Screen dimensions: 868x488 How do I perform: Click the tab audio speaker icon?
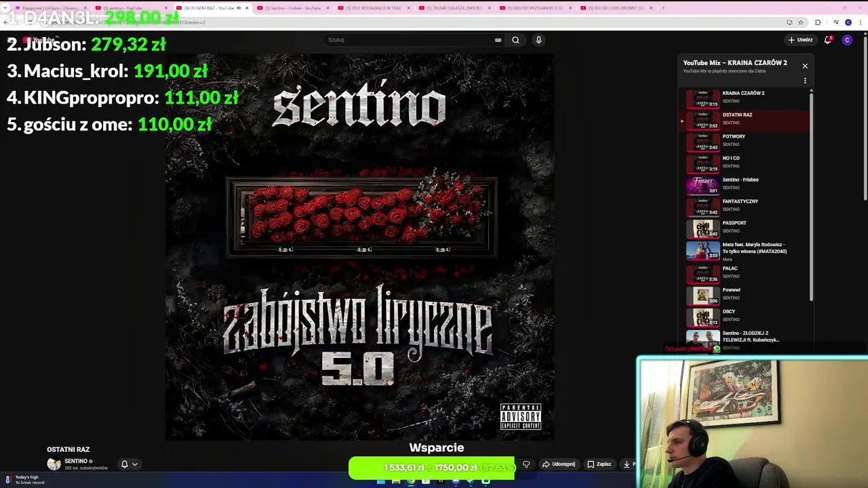point(239,8)
